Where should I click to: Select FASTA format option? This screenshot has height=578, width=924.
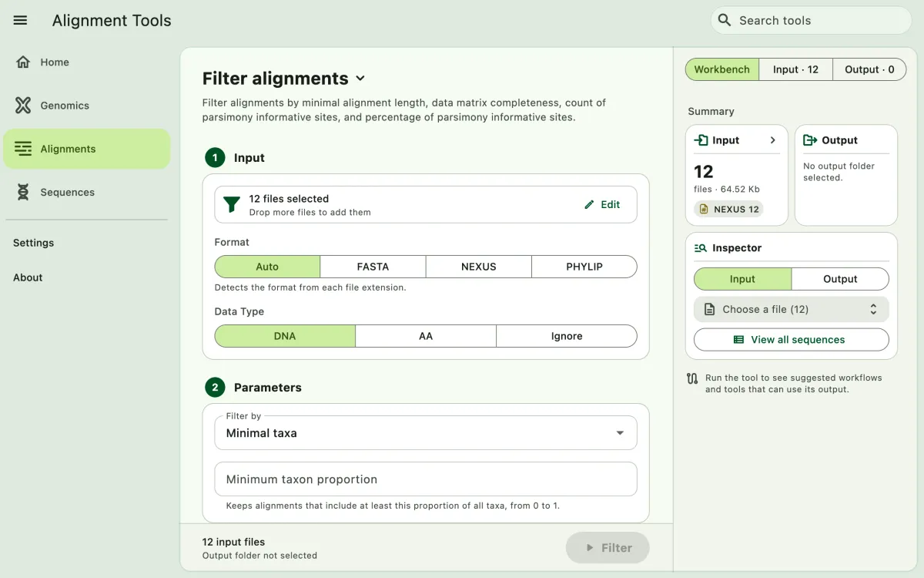[x=373, y=267]
